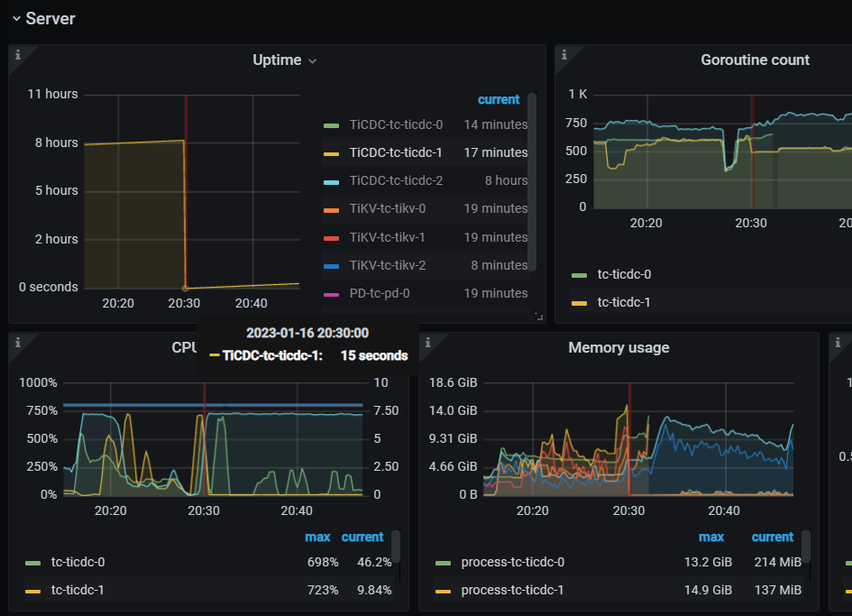Click the info icon on the rightmost partial panel

tap(837, 344)
